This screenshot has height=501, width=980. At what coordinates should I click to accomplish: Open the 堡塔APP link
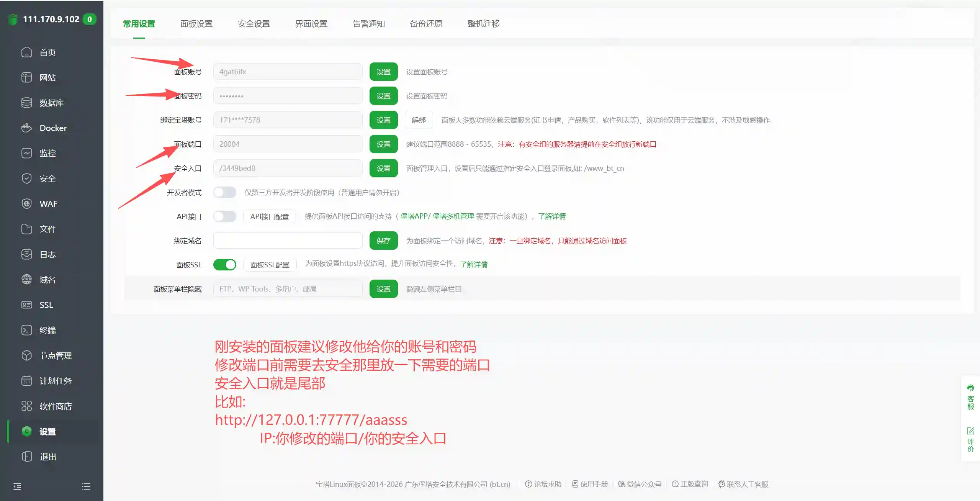[x=415, y=216]
